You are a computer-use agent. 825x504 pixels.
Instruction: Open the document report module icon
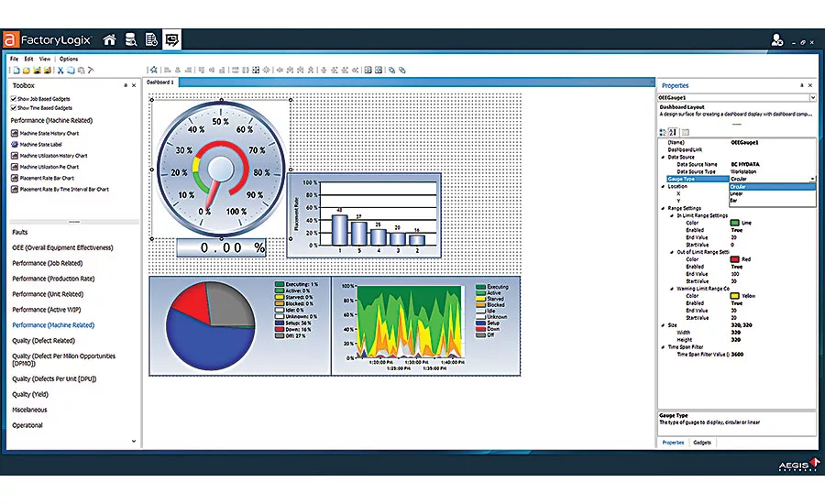[151, 40]
